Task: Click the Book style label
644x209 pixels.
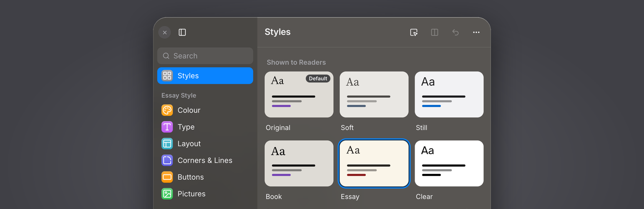Action: tap(274, 196)
